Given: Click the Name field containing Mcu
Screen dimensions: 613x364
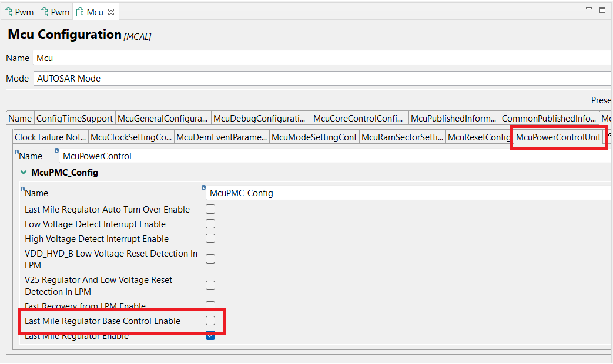Looking at the screenshot, I should pos(235,58).
